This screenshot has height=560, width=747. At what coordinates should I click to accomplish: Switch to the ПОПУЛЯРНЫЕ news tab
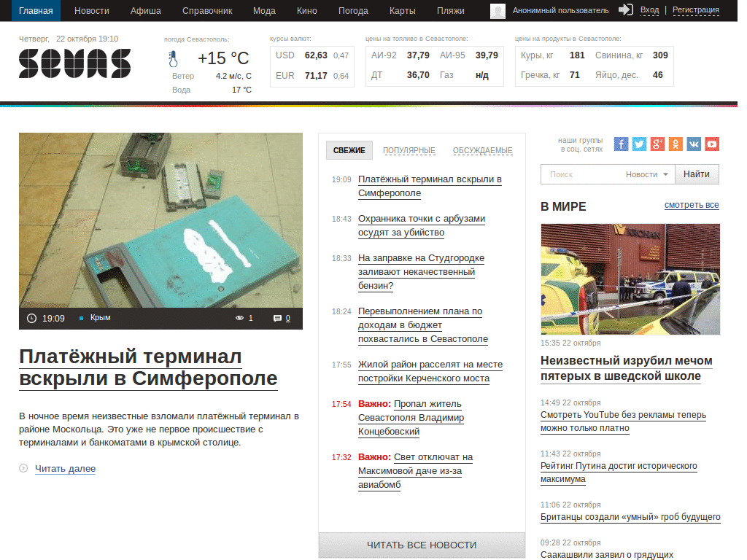[x=409, y=150]
